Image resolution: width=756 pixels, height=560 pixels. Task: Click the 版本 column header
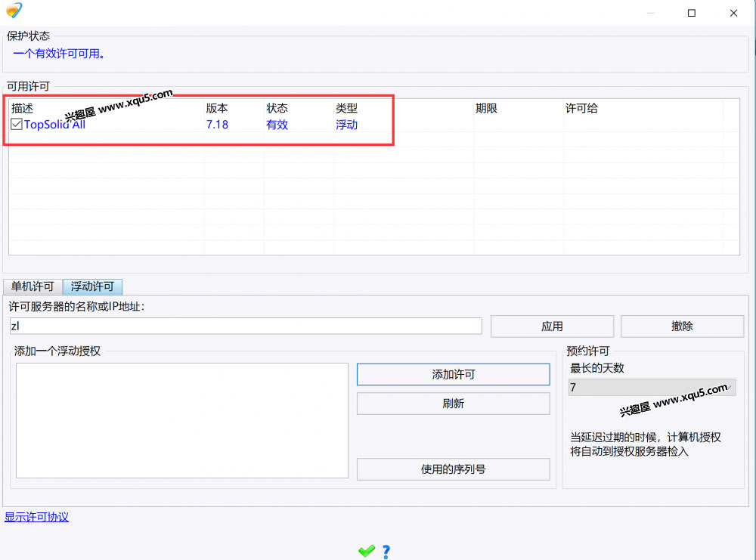217,108
